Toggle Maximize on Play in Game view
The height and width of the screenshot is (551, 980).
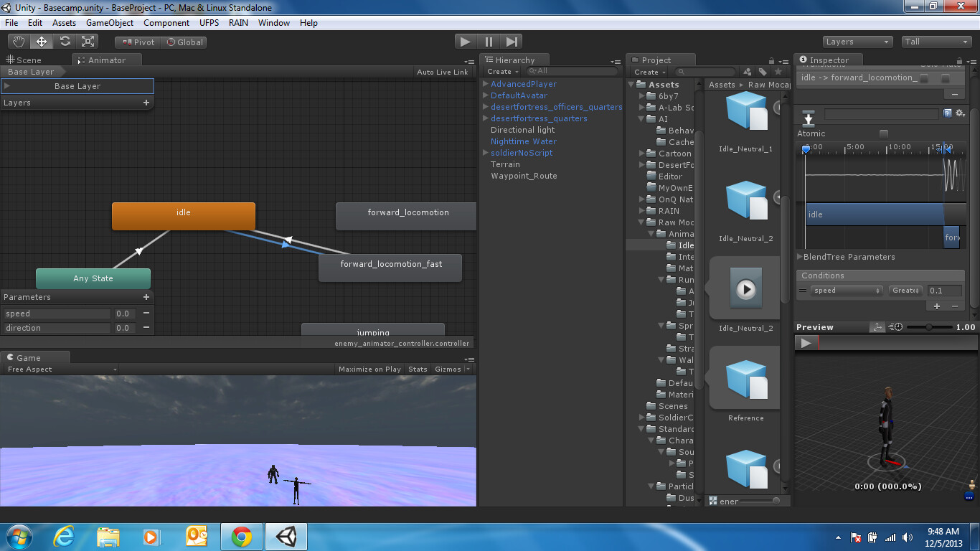pyautogui.click(x=371, y=368)
